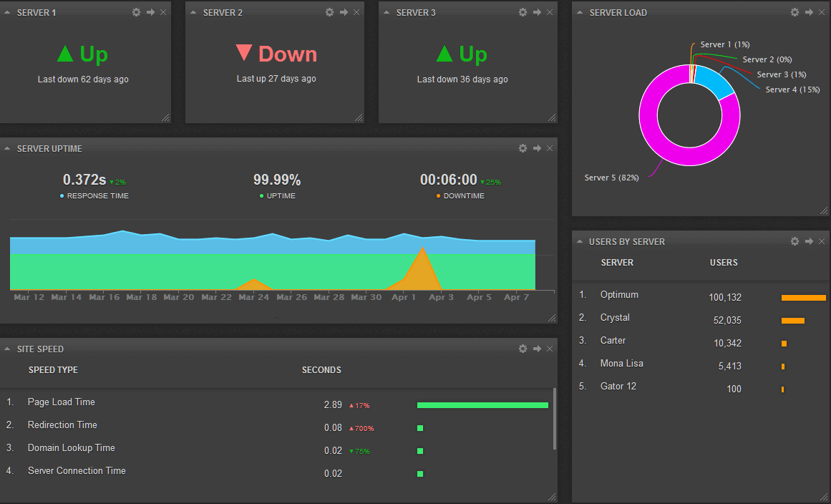Screen dimensions: 831x504
Task: Click the forward arrow on Site Speed panel
Action: (537, 349)
